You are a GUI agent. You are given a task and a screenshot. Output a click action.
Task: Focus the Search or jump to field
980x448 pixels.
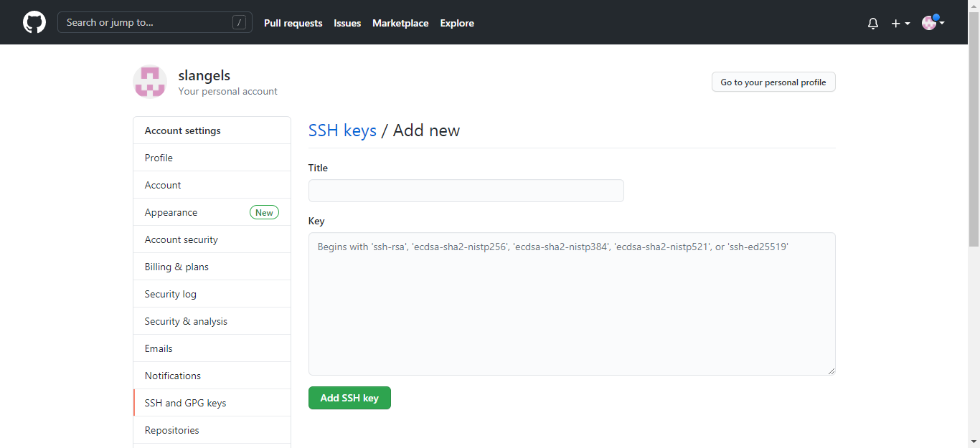155,22
